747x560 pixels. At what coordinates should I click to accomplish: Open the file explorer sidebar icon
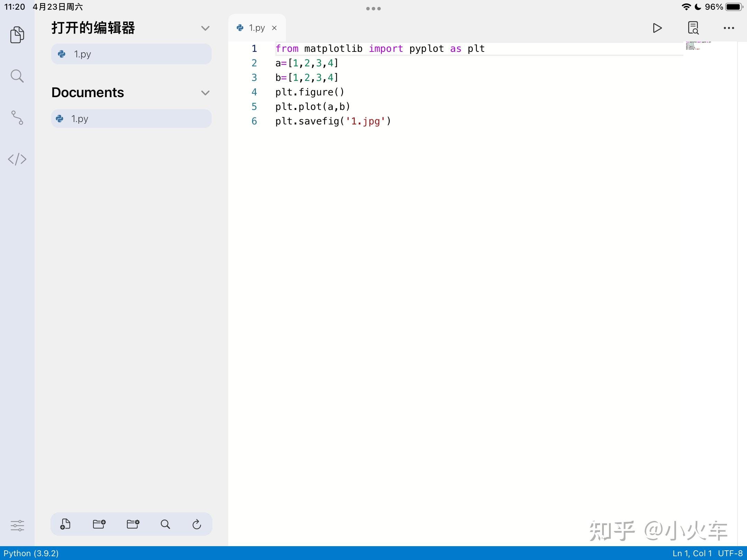(x=17, y=35)
